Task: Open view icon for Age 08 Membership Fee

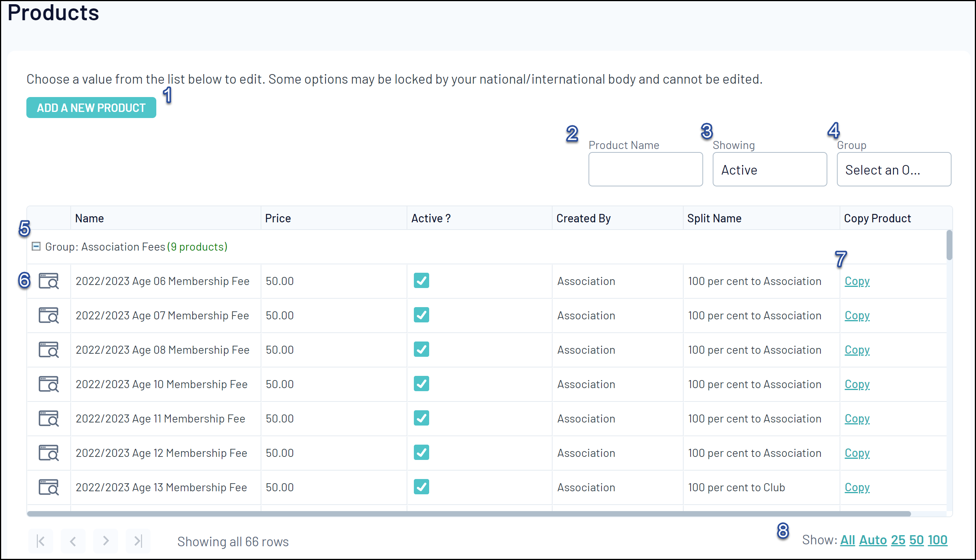Action: click(x=49, y=350)
